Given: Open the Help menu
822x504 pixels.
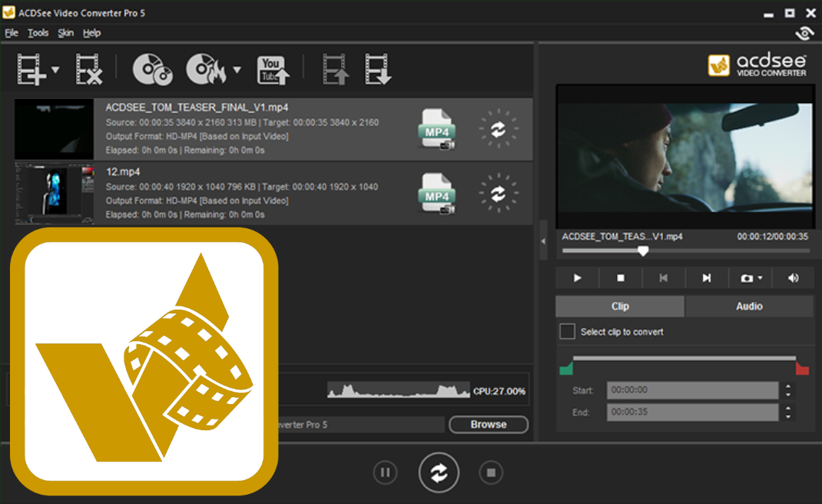Looking at the screenshot, I should [91, 33].
